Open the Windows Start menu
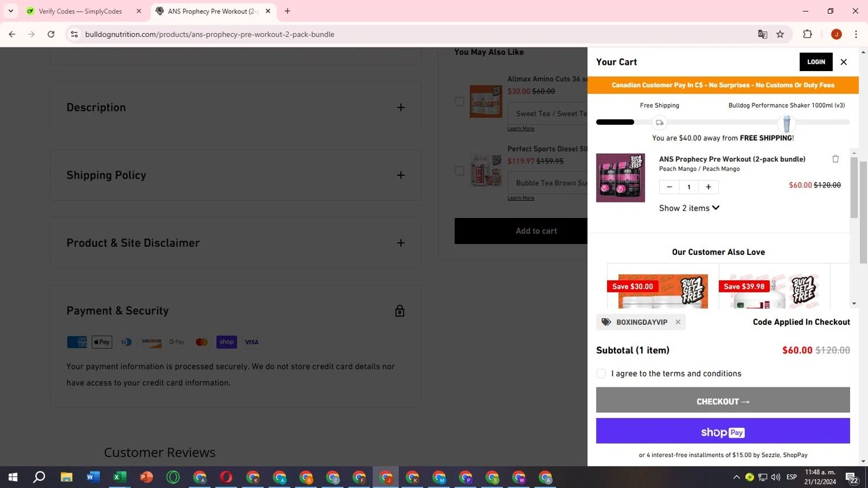The image size is (868, 488). (13, 477)
